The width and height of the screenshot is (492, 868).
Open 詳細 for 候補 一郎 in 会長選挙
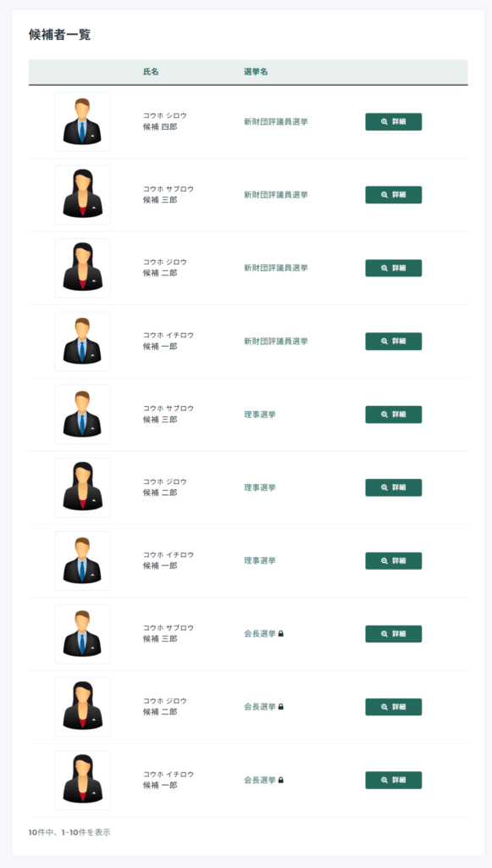click(393, 780)
